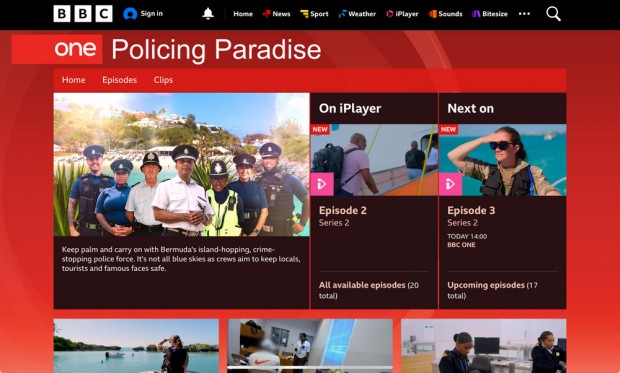Go to iPlayer in navigation bar
This screenshot has width=620, height=373.
click(402, 14)
